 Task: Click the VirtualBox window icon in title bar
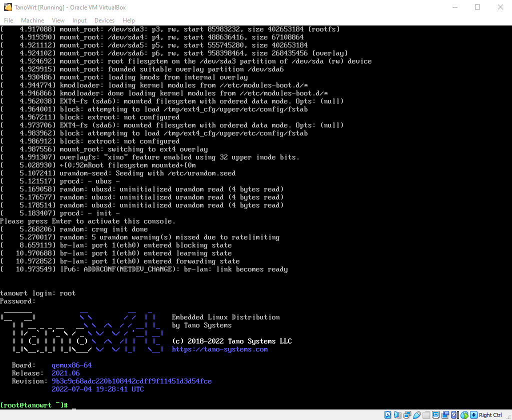pyautogui.click(x=6, y=7)
